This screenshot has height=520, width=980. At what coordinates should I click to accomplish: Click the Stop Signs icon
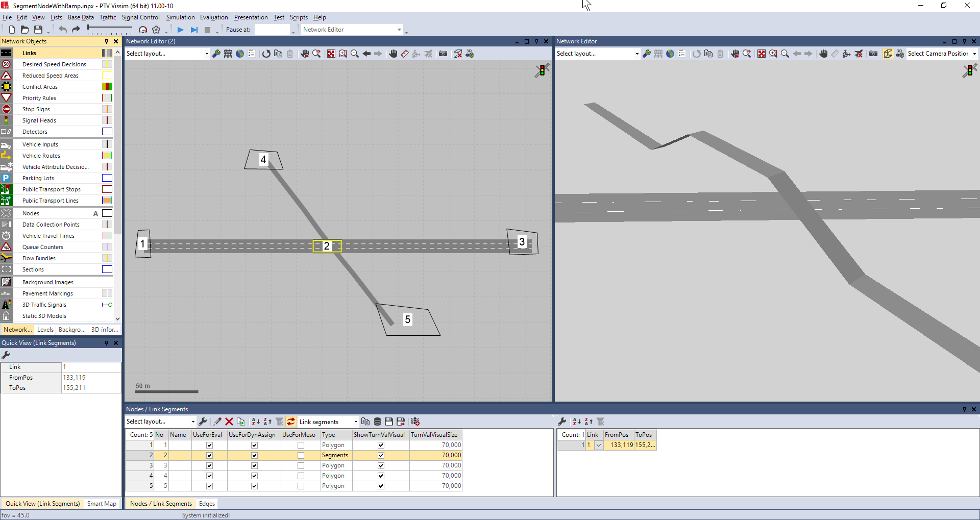click(x=6, y=109)
